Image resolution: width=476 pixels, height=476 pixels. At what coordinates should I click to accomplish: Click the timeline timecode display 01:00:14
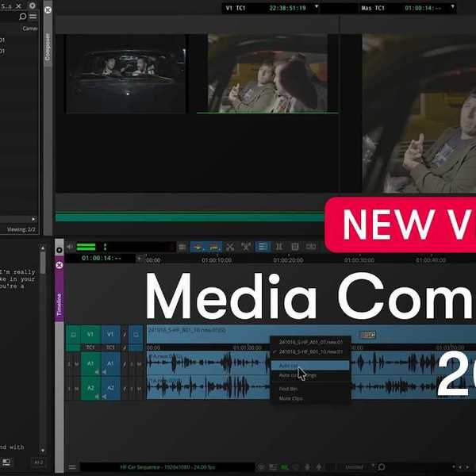pyautogui.click(x=101, y=259)
